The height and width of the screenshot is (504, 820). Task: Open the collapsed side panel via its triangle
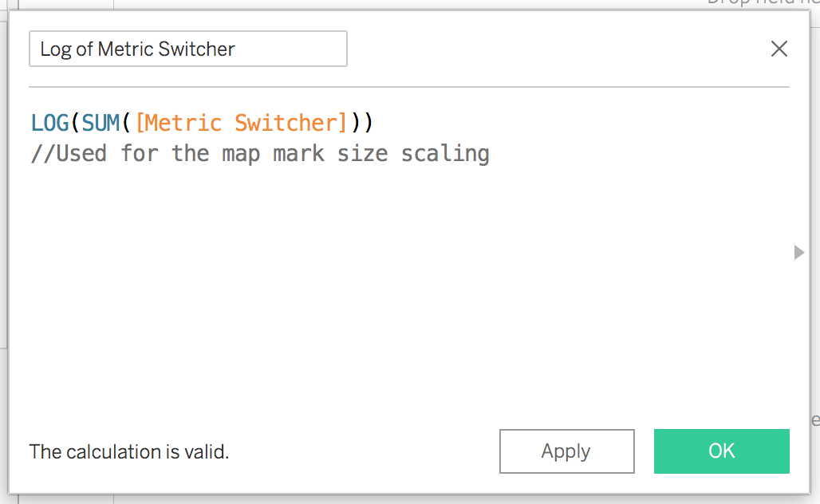798,253
